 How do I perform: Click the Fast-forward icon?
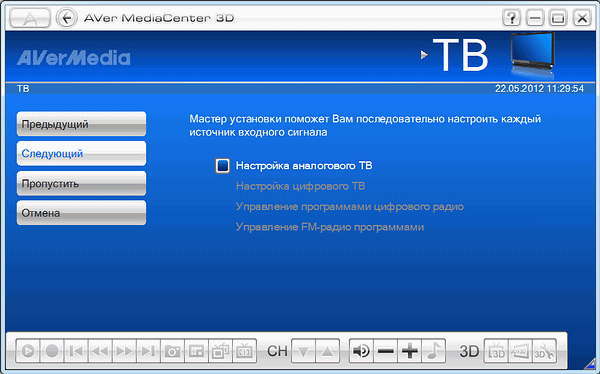(124, 351)
